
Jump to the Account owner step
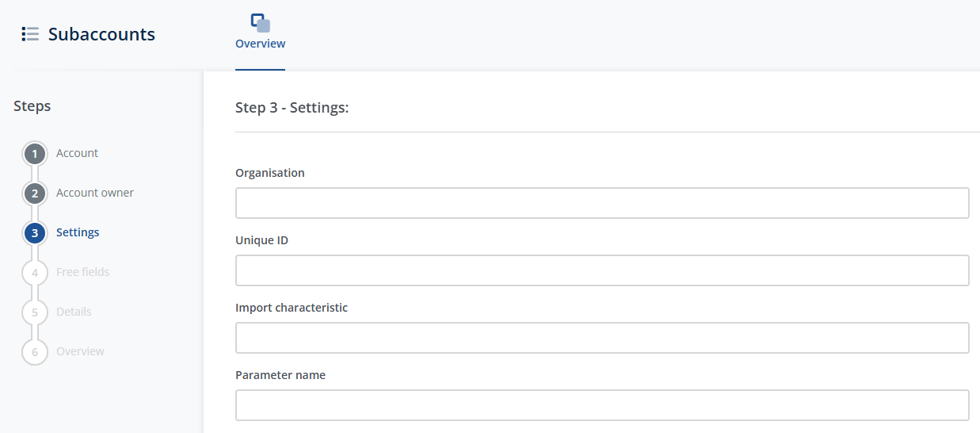pos(94,193)
